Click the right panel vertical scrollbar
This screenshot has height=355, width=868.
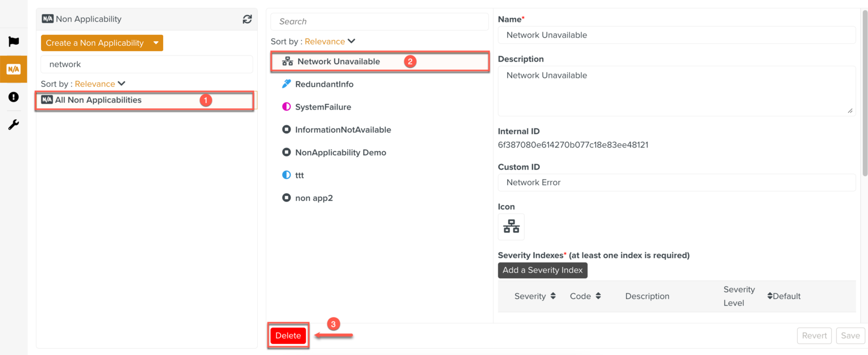click(865, 94)
